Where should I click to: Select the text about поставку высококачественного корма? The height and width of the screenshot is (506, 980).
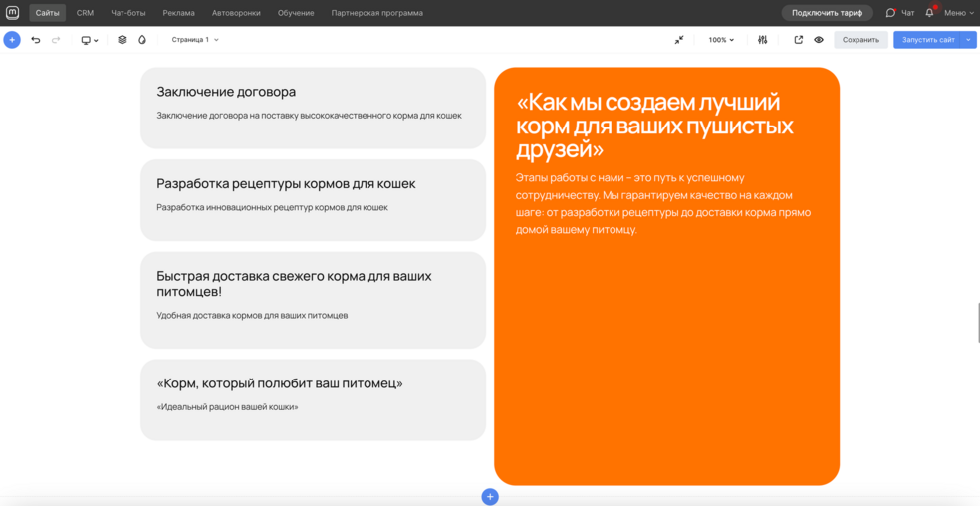(310, 116)
